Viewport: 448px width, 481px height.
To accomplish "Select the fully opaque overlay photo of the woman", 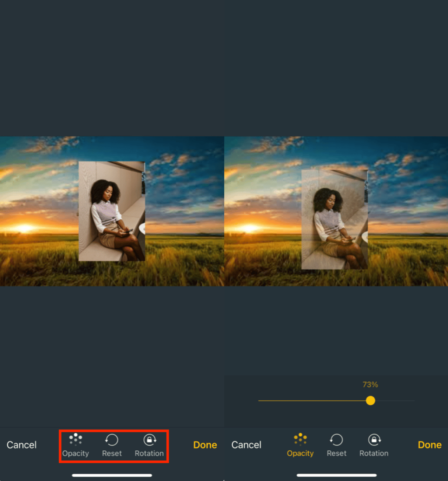I will point(112,211).
